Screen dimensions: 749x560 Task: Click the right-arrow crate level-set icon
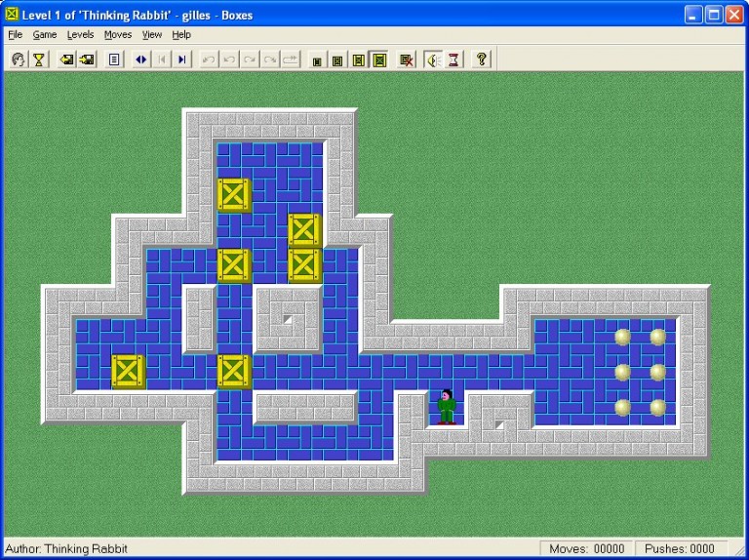click(x=87, y=60)
